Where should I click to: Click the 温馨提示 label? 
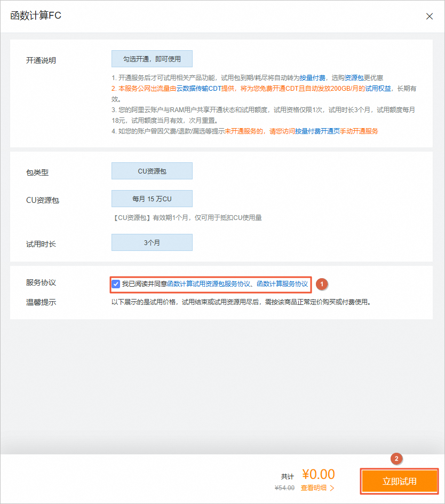click(x=41, y=302)
